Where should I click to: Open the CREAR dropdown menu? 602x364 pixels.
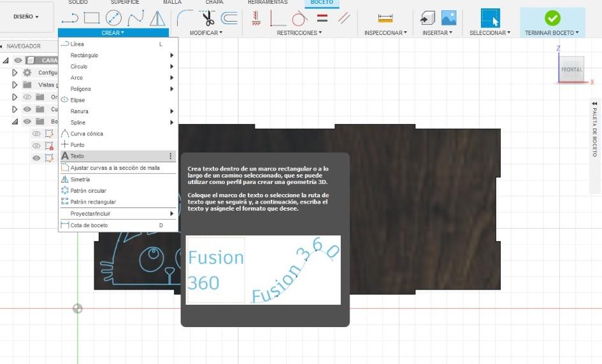[x=113, y=33]
